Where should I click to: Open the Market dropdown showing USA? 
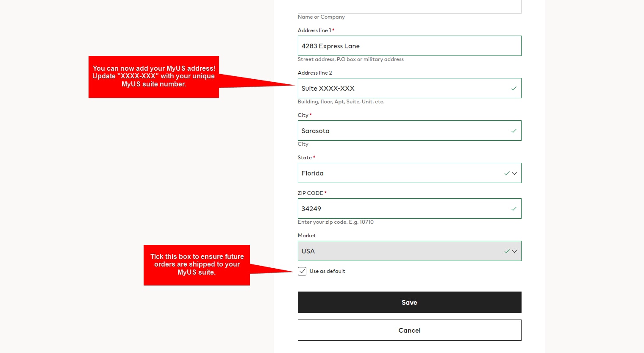click(x=409, y=251)
